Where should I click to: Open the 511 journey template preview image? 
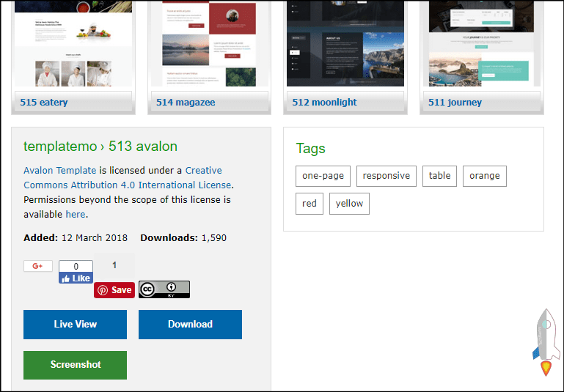(480, 44)
